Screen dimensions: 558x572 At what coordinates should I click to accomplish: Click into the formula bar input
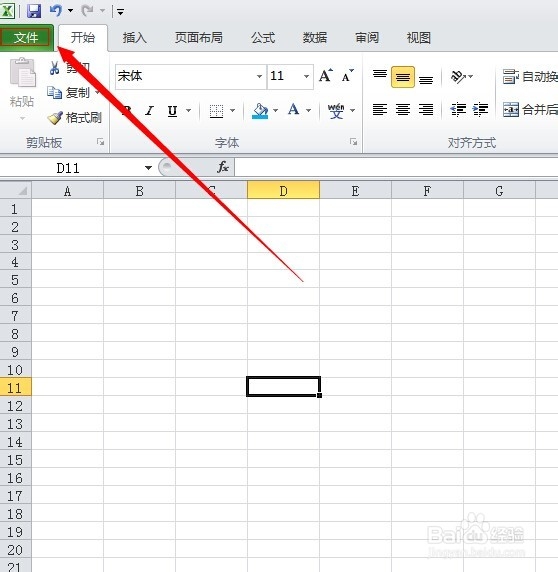click(396, 167)
